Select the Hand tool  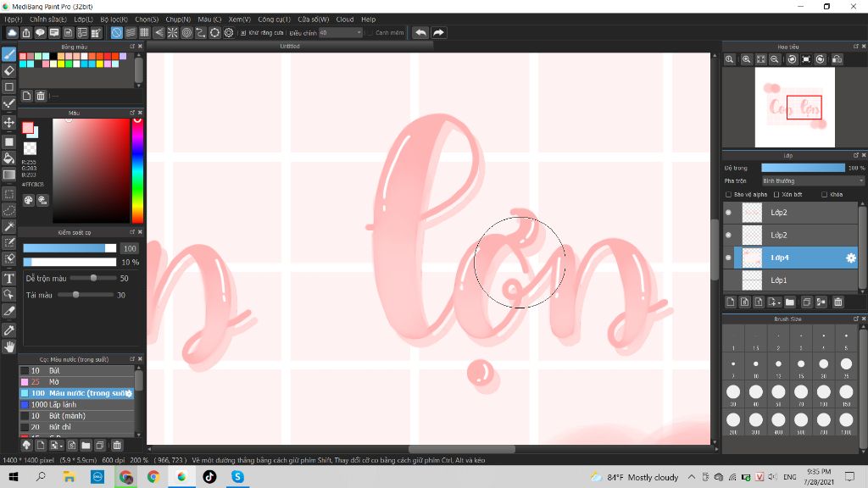[x=8, y=347]
